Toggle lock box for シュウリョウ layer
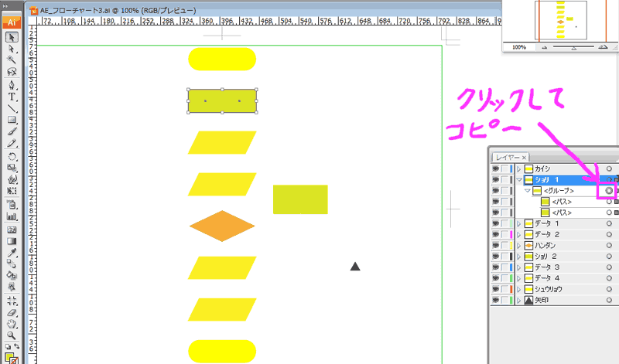619x364 pixels. point(505,289)
